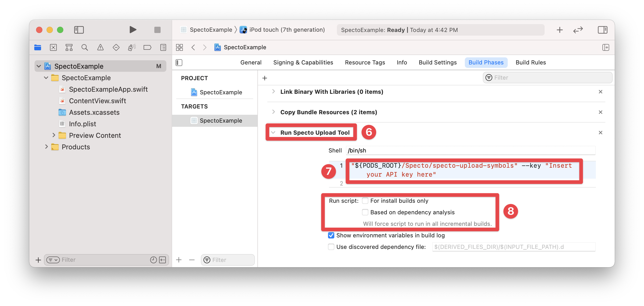The image size is (644, 306).
Task: Show the Breakpoint navigator
Action: (148, 47)
